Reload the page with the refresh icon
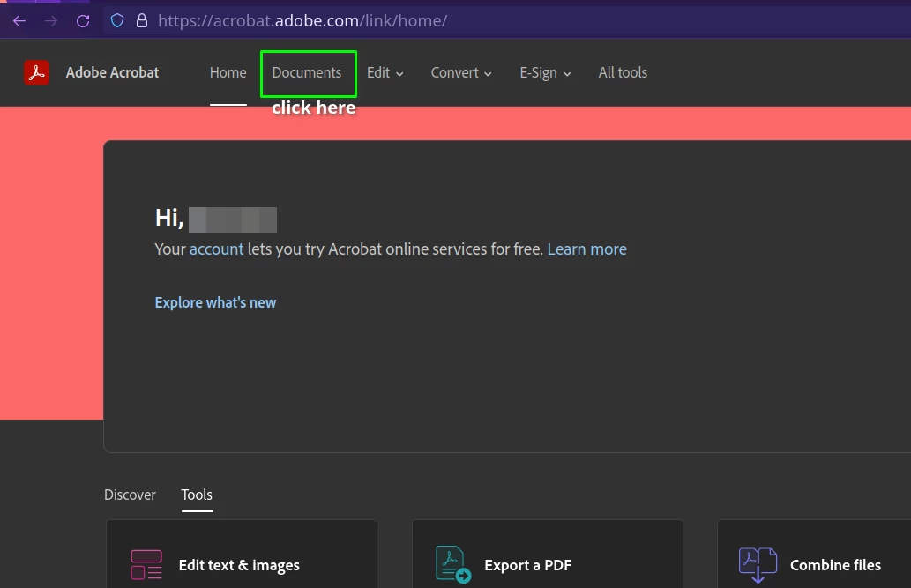Viewport: 911px width, 588px height. (x=83, y=21)
